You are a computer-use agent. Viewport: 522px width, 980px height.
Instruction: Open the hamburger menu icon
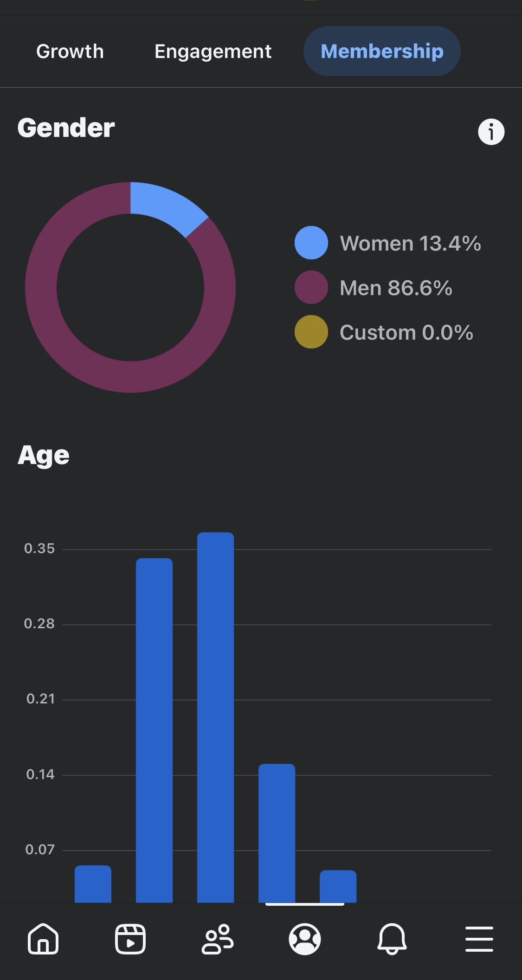coord(479,939)
